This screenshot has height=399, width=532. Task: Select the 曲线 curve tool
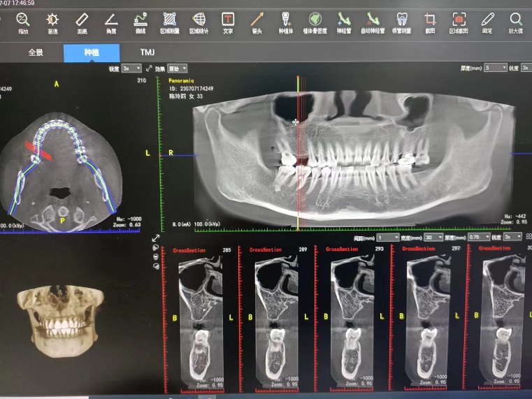141,23
